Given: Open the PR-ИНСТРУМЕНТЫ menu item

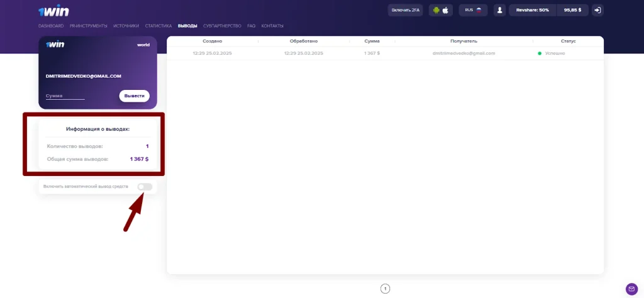Looking at the screenshot, I should pos(88,26).
